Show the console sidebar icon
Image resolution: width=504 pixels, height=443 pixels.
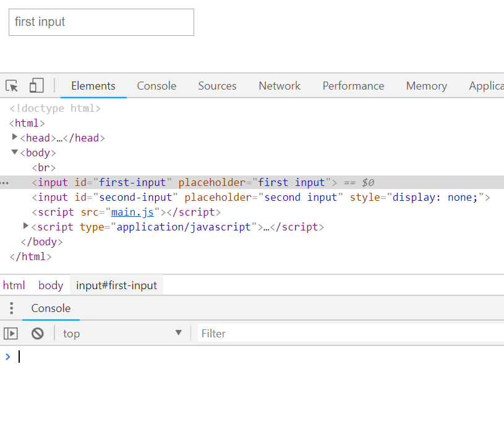pyautogui.click(x=11, y=334)
